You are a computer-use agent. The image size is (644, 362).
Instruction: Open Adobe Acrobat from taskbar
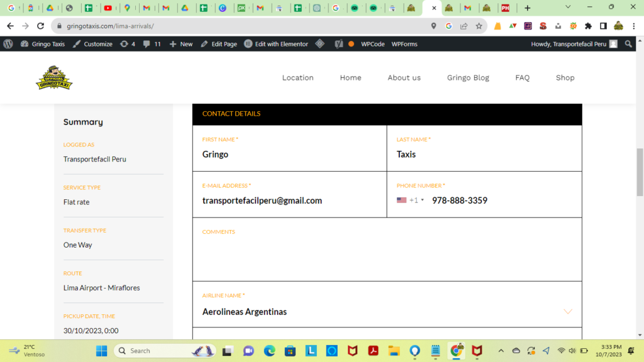tap(373, 351)
